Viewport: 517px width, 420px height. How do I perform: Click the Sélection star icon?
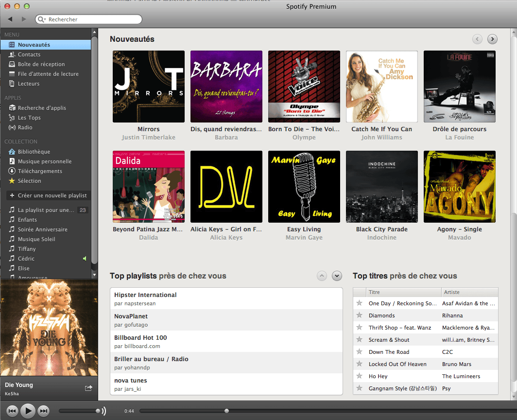coord(12,181)
